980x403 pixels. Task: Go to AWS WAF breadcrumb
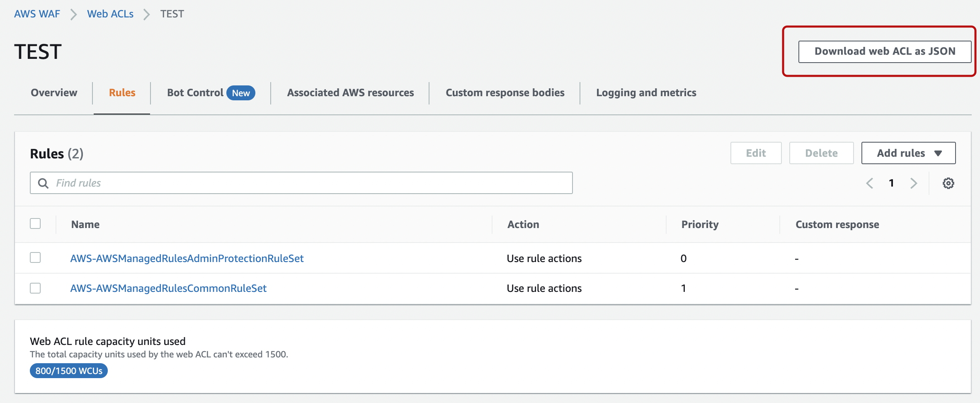pos(37,14)
